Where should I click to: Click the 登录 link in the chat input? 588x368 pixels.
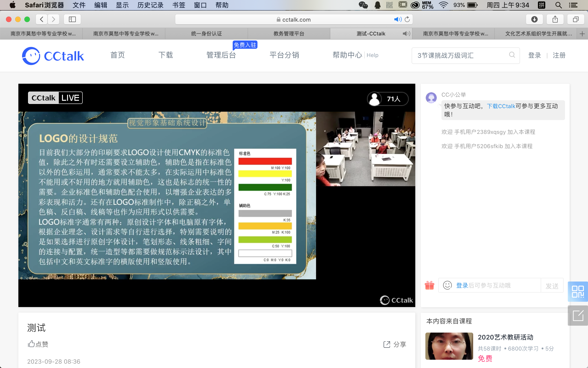coord(462,285)
